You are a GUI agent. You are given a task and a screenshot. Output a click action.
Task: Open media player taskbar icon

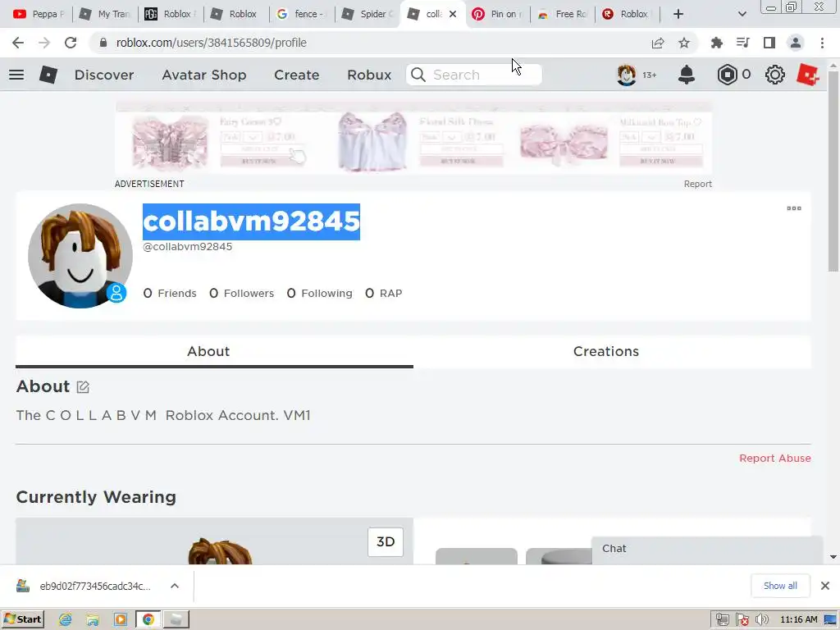coord(121,620)
